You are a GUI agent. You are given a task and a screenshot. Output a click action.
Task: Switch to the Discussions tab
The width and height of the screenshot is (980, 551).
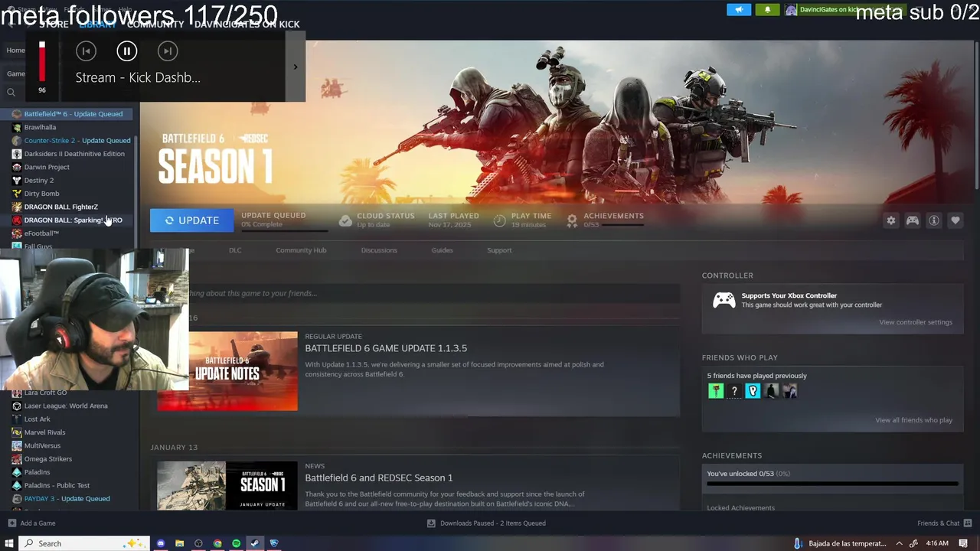[x=379, y=250]
